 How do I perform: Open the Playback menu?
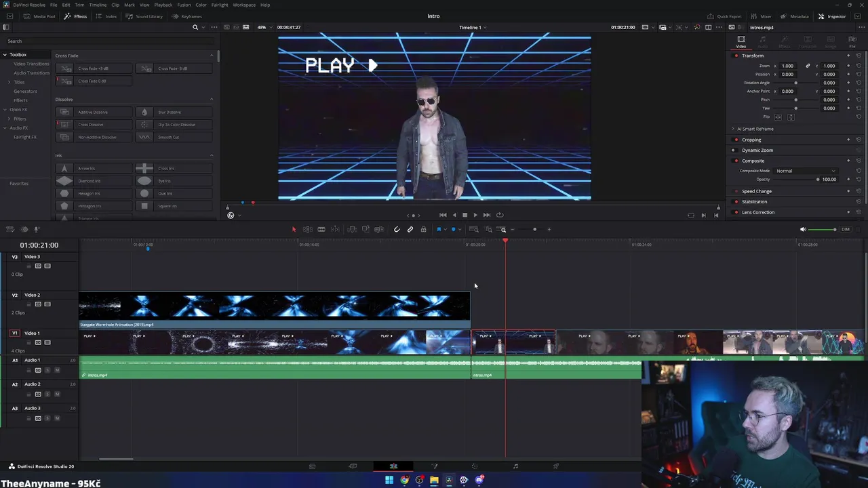coord(163,5)
